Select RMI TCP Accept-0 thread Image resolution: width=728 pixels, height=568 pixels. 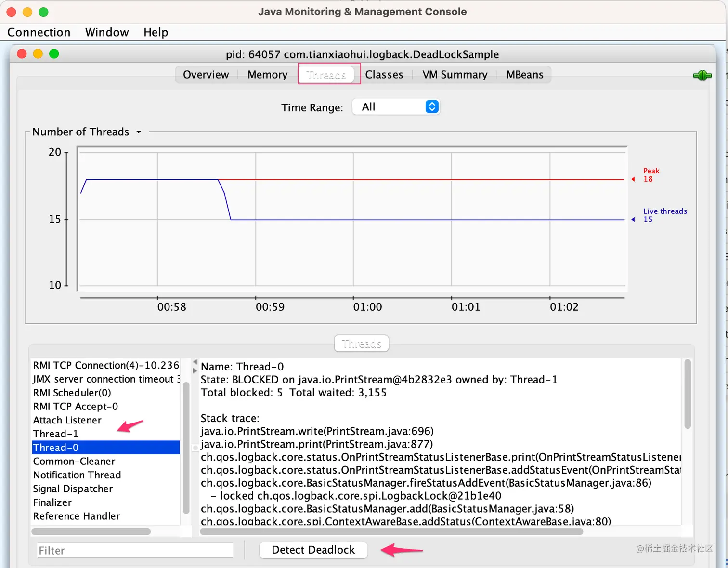pos(106,407)
